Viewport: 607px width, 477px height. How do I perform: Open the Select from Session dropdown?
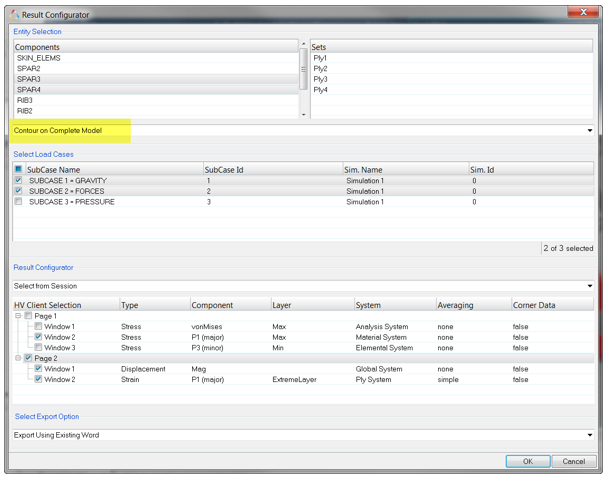coord(589,286)
